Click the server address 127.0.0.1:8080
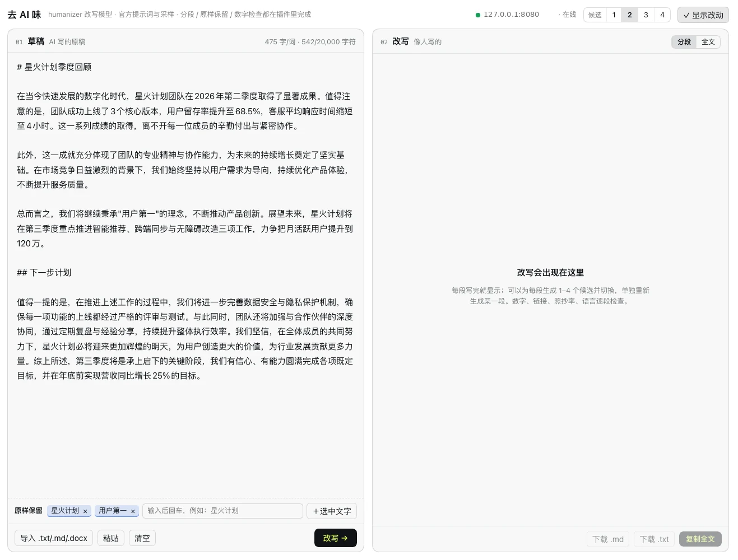This screenshot has width=738, height=560. 511,15
